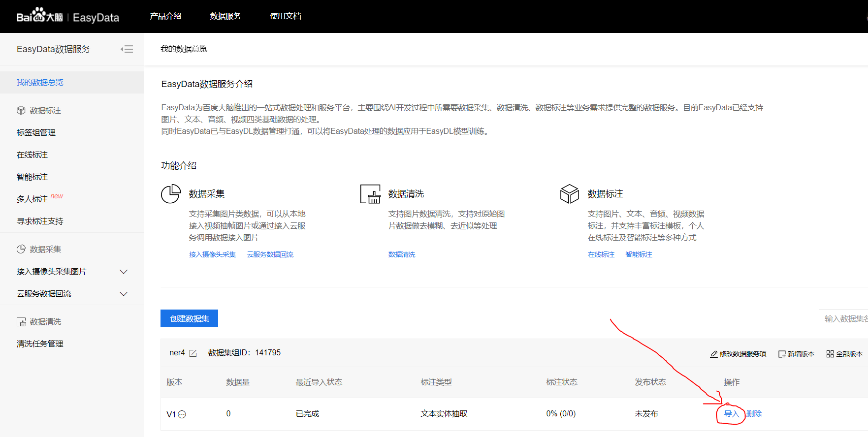Screen dimensions: 868x437
Task: Open 在线标注 in the sidebar
Action: [x=32, y=155]
